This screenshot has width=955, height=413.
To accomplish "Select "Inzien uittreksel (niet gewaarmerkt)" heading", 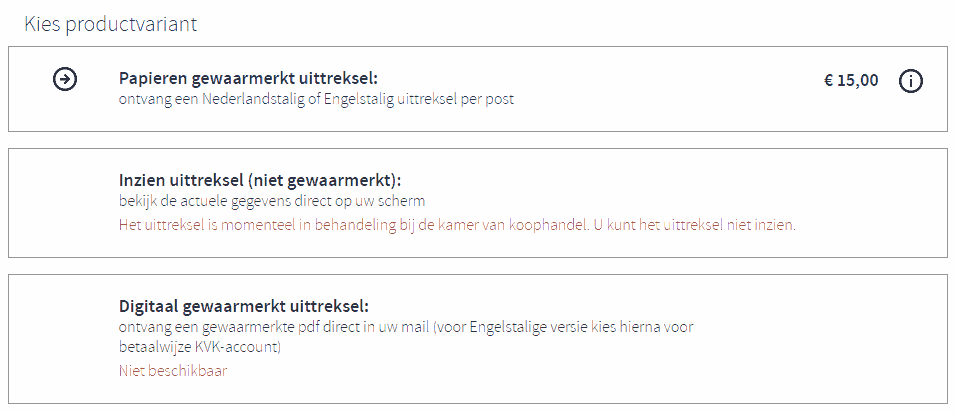I will (x=261, y=181).
